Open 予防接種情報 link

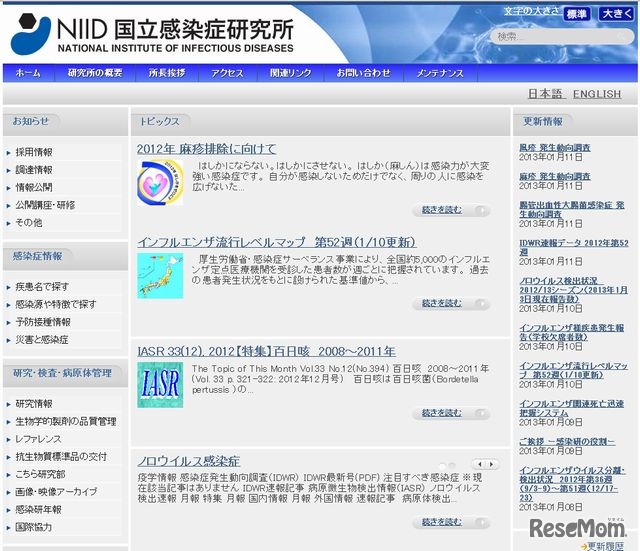click(x=43, y=322)
